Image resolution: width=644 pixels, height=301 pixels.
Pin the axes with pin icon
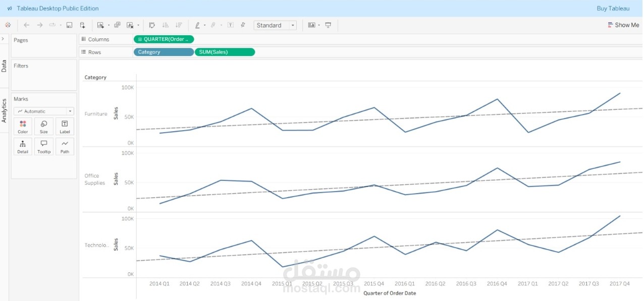pos(243,25)
